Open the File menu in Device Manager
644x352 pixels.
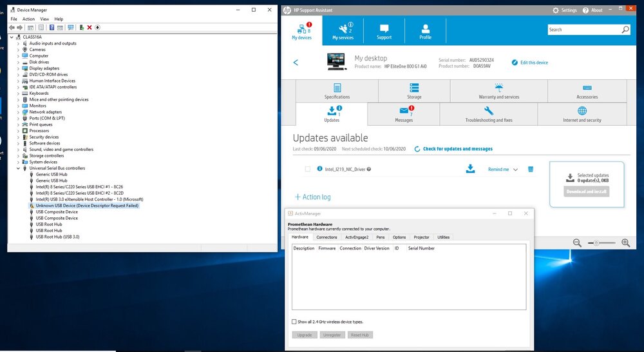14,19
